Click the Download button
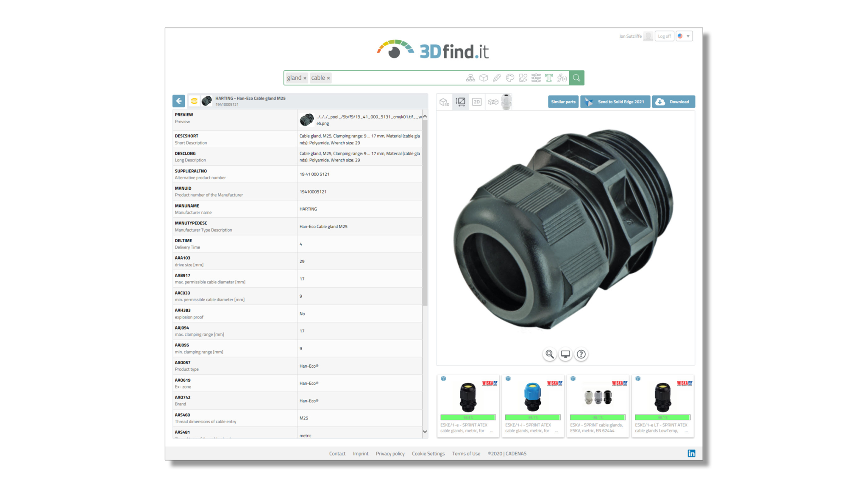 coord(673,102)
